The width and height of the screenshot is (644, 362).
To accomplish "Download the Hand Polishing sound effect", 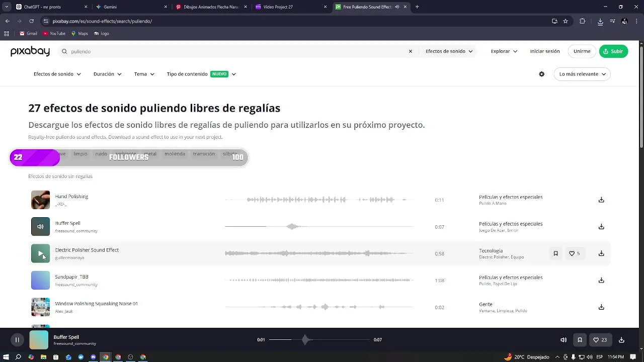I will click(x=601, y=200).
